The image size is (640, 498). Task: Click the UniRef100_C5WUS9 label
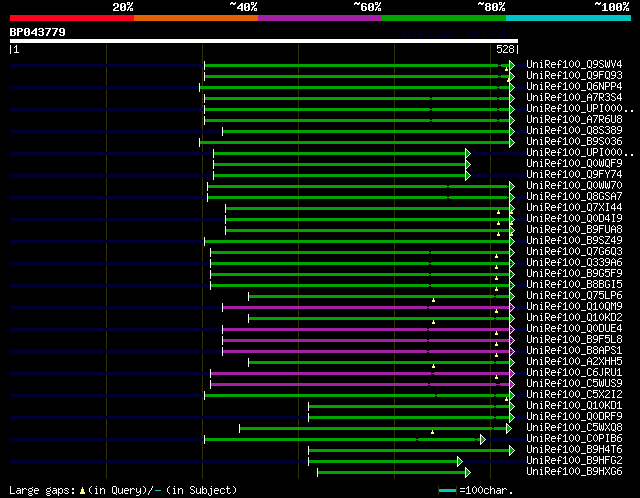click(574, 384)
